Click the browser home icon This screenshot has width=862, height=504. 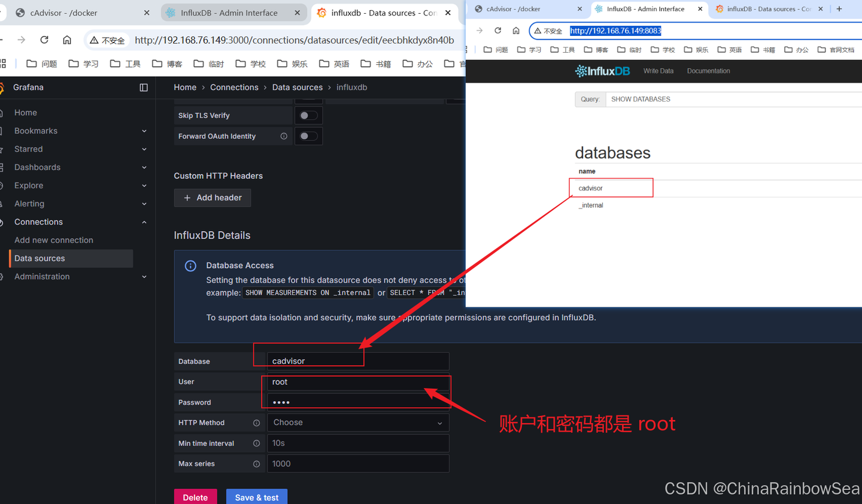[516, 31]
